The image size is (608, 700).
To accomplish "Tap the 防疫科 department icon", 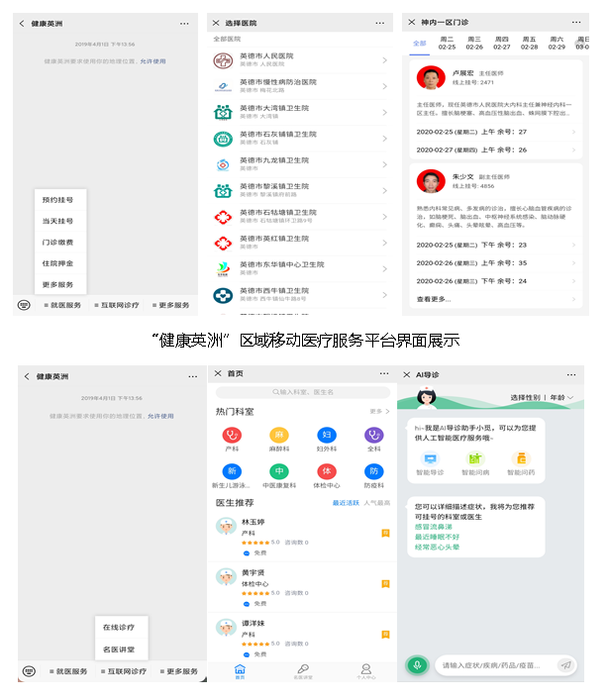I will pos(373,471).
